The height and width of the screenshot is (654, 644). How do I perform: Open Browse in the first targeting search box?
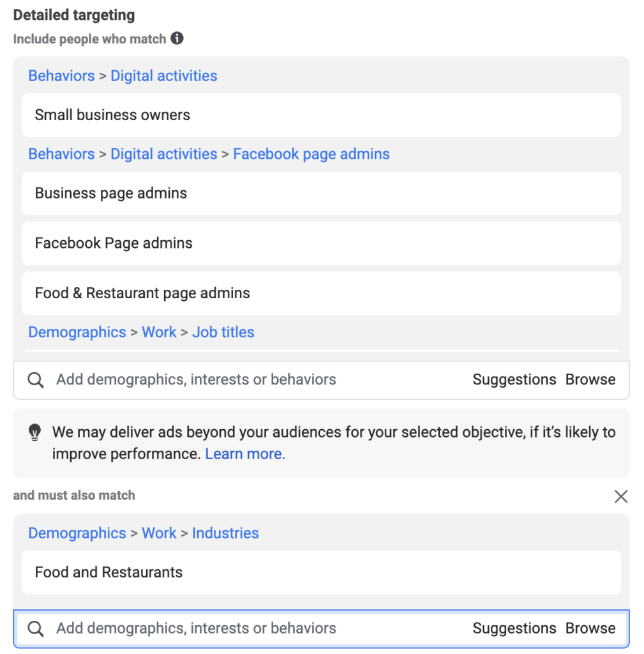(590, 379)
